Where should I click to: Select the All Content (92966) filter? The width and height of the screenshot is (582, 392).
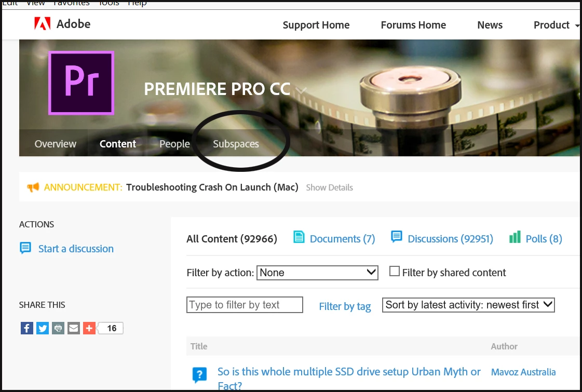[x=232, y=239]
